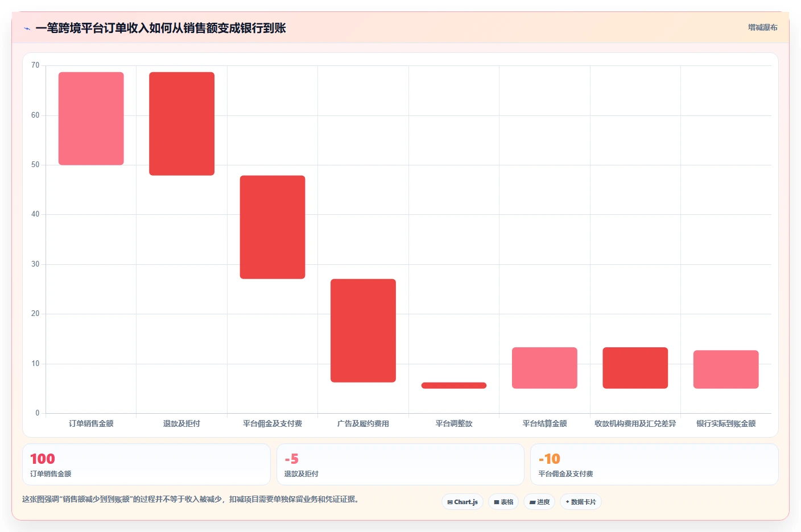801x532 pixels.
Task: Click the chart title 一笔跨境平台订单收入如何从销售额变成银行到账
Action: [160, 28]
